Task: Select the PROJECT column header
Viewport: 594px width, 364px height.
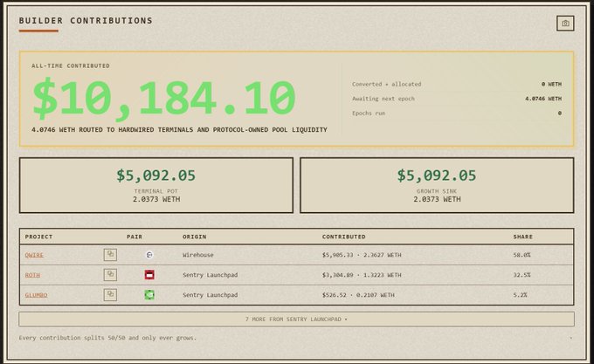Action: 38,237
